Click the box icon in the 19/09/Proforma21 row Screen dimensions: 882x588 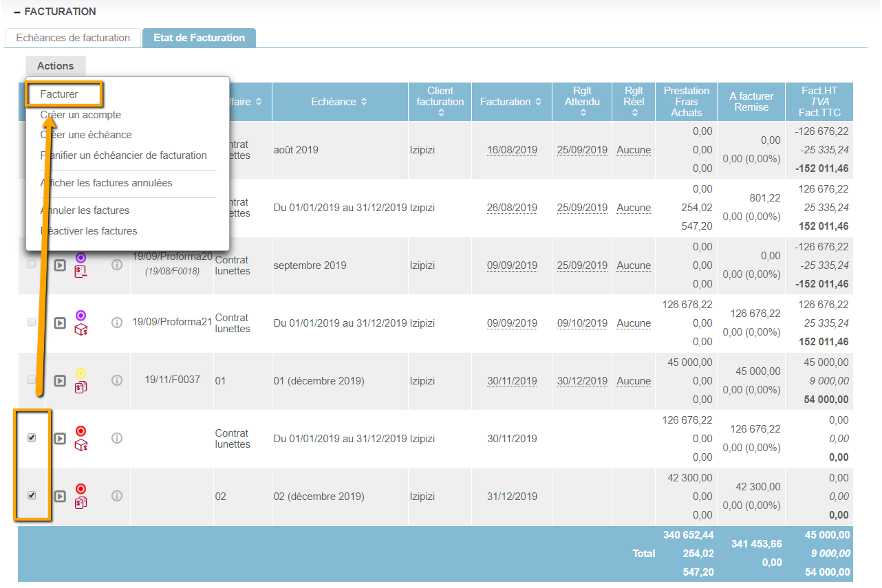click(80, 329)
